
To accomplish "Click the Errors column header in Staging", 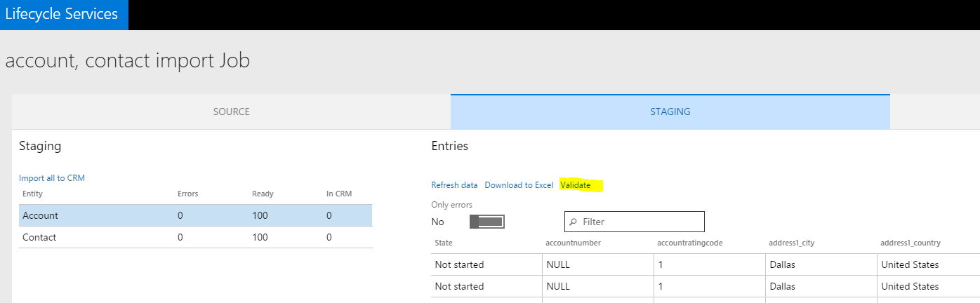I will (x=189, y=194).
